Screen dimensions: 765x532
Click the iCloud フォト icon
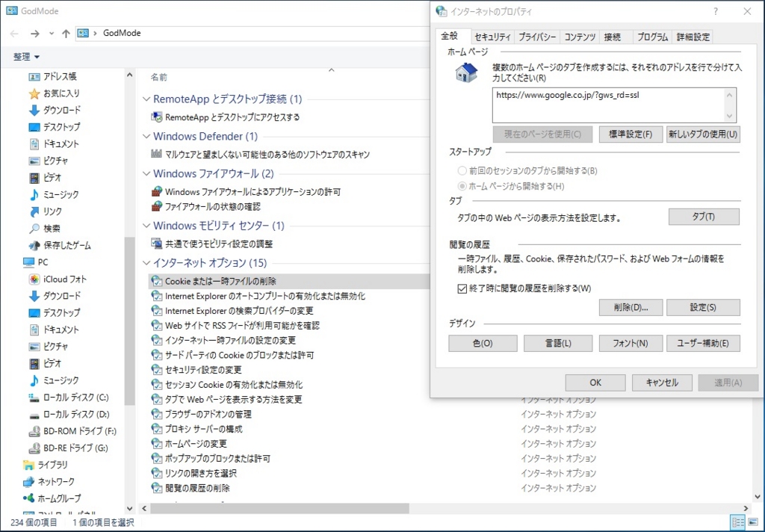34,279
